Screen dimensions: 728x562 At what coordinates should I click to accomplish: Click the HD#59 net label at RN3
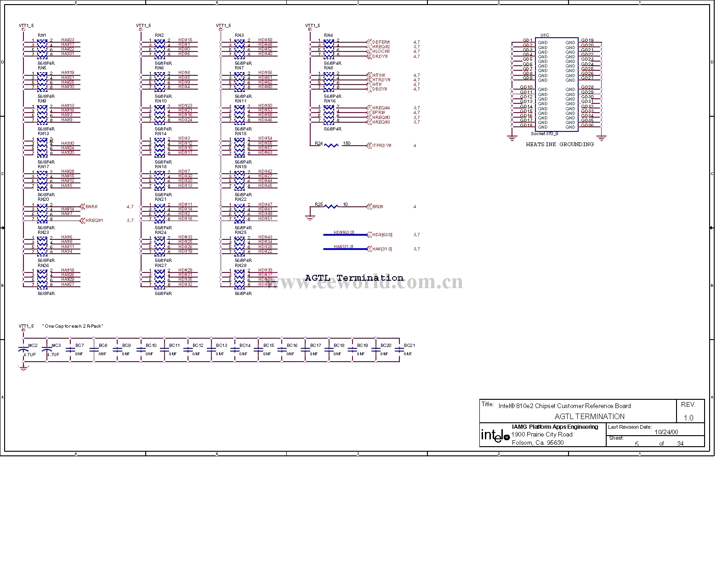pyautogui.click(x=265, y=40)
